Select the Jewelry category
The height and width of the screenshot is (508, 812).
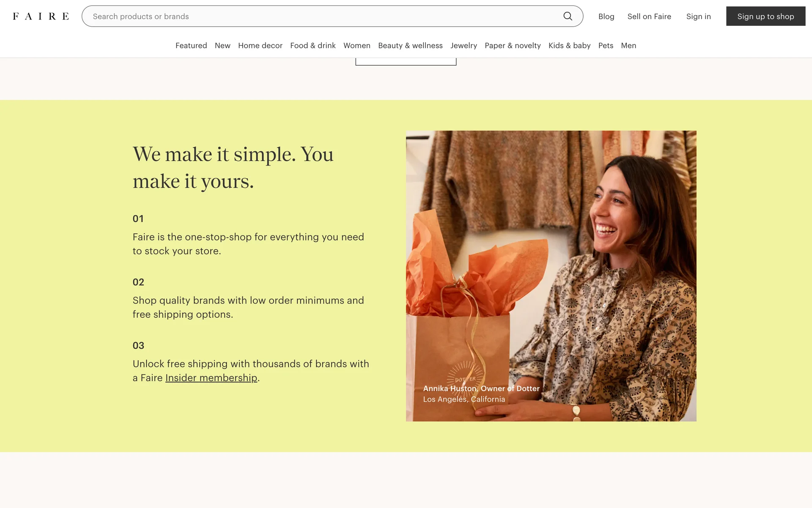coord(464,45)
